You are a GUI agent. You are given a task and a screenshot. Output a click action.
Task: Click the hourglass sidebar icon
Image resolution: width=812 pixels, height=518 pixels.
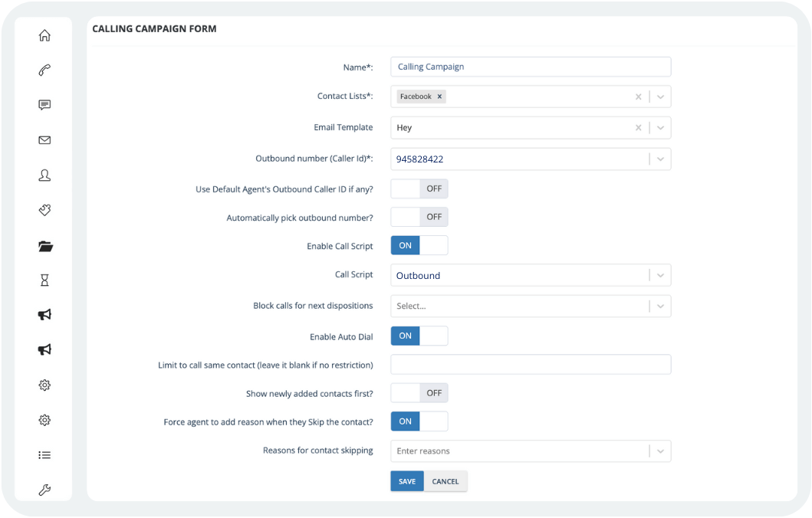coord(44,280)
